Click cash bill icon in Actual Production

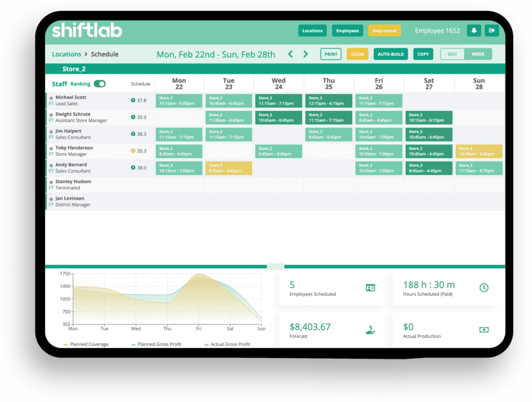click(484, 330)
